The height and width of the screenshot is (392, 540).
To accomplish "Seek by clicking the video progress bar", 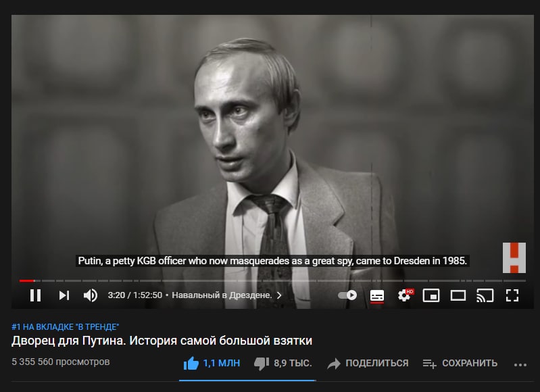I will point(272,281).
